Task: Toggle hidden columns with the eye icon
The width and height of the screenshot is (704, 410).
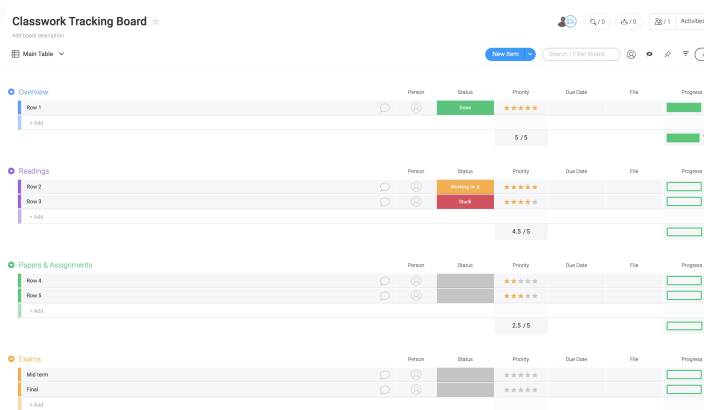Action: click(649, 54)
